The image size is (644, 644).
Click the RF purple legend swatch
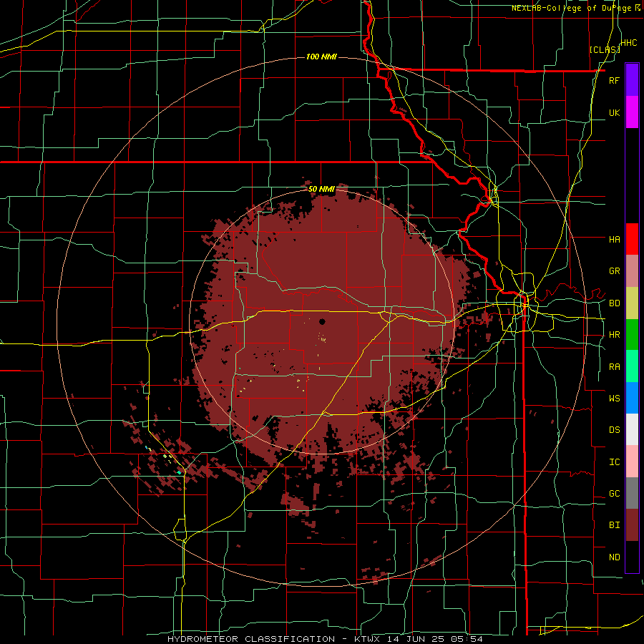click(632, 80)
